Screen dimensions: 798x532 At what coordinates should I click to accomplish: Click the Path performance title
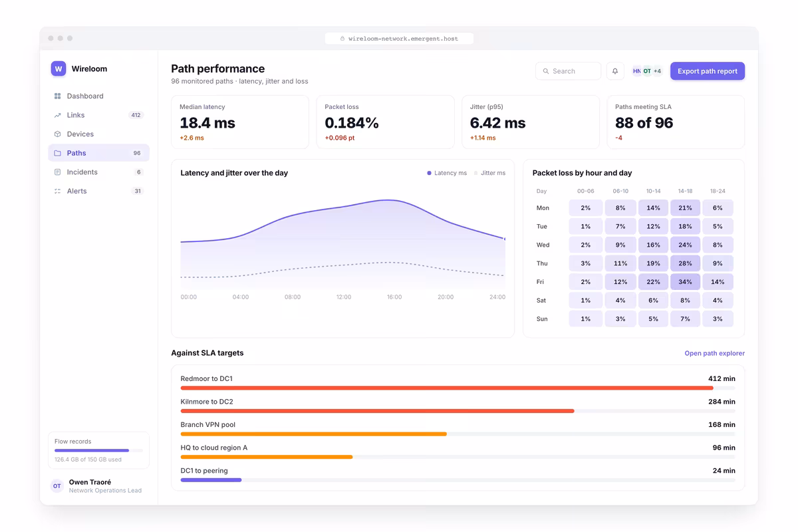[218, 68]
